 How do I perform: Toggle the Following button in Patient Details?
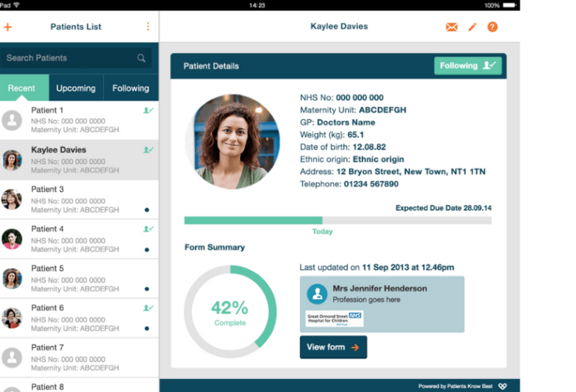pos(467,65)
